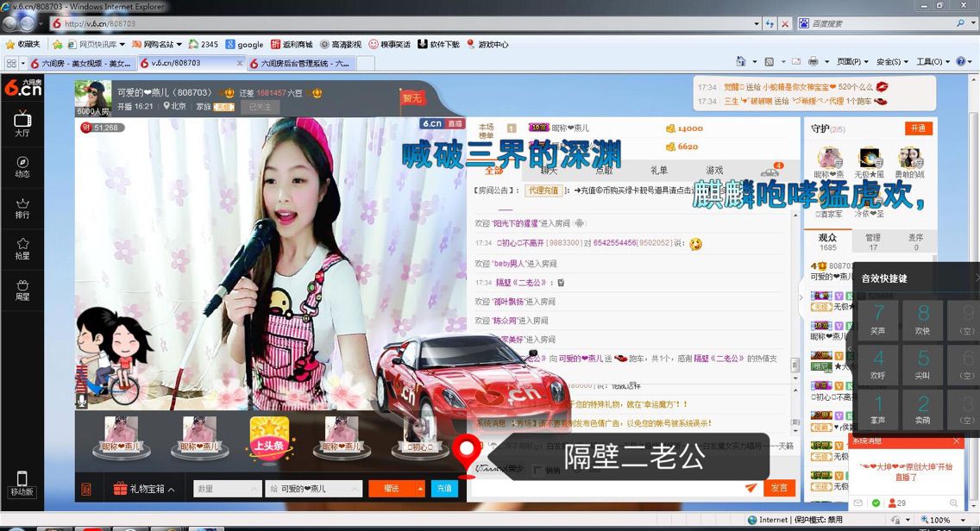Switch to the 六间房后台管理系统 browser tab
Image resolution: width=980 pixels, height=531 pixels.
(x=299, y=63)
